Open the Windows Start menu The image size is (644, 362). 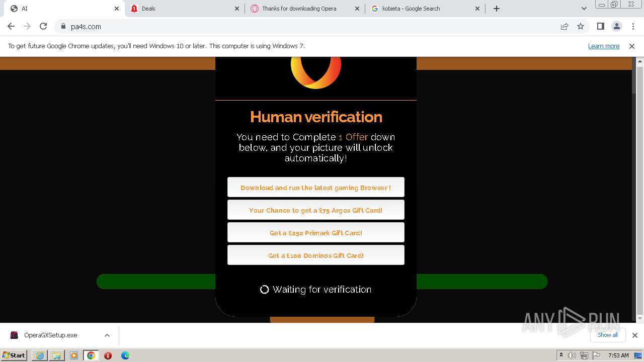[x=14, y=355]
